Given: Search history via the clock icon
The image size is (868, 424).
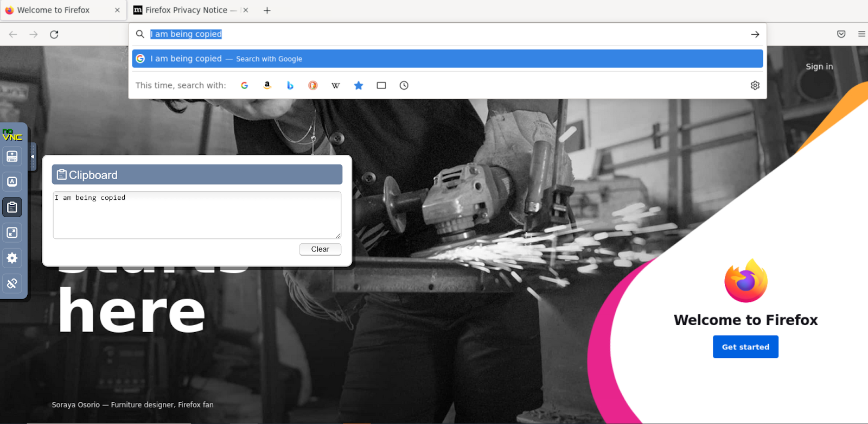Looking at the screenshot, I should coord(404,85).
